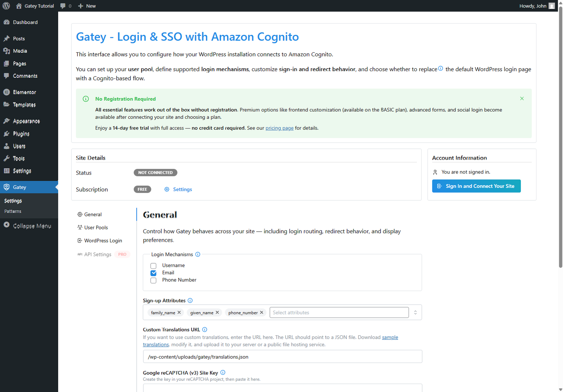Click the Users icon in sidebar

[7, 146]
